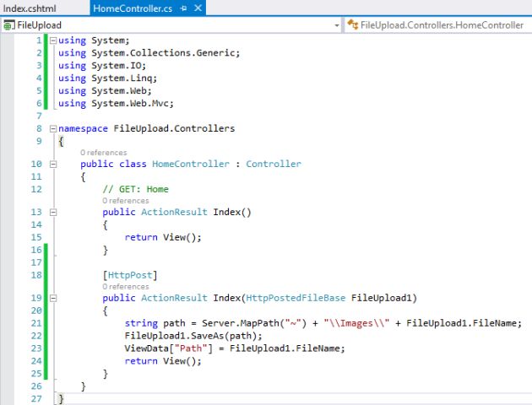Open the FileUpload.Controllers.HomeController type dropdown
Viewport: 532px width, 405px height.
[x=442, y=25]
